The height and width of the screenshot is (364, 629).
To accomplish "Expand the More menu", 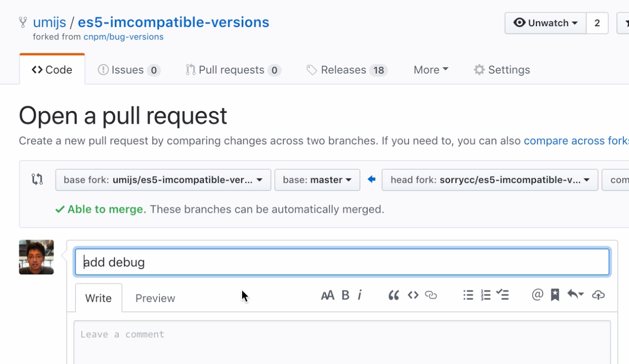I will (x=431, y=70).
